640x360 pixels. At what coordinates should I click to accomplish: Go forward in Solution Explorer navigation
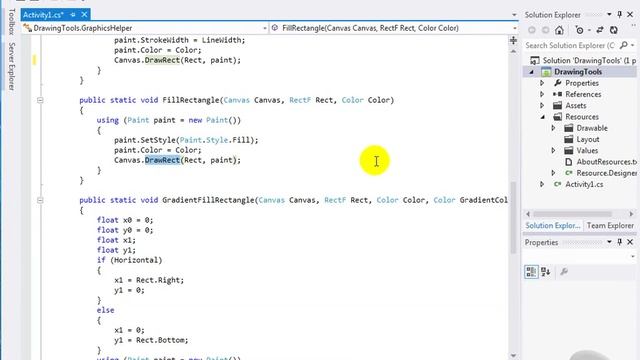click(x=545, y=30)
